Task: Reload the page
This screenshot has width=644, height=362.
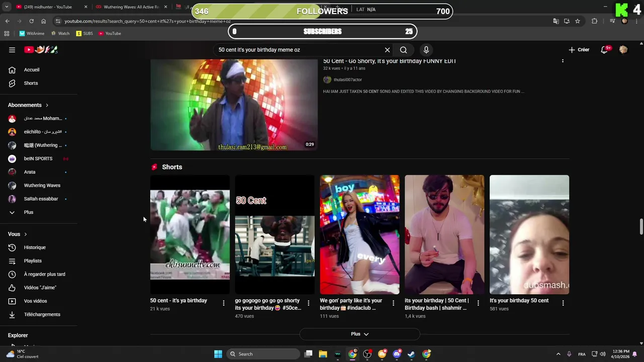Action: (x=31, y=21)
